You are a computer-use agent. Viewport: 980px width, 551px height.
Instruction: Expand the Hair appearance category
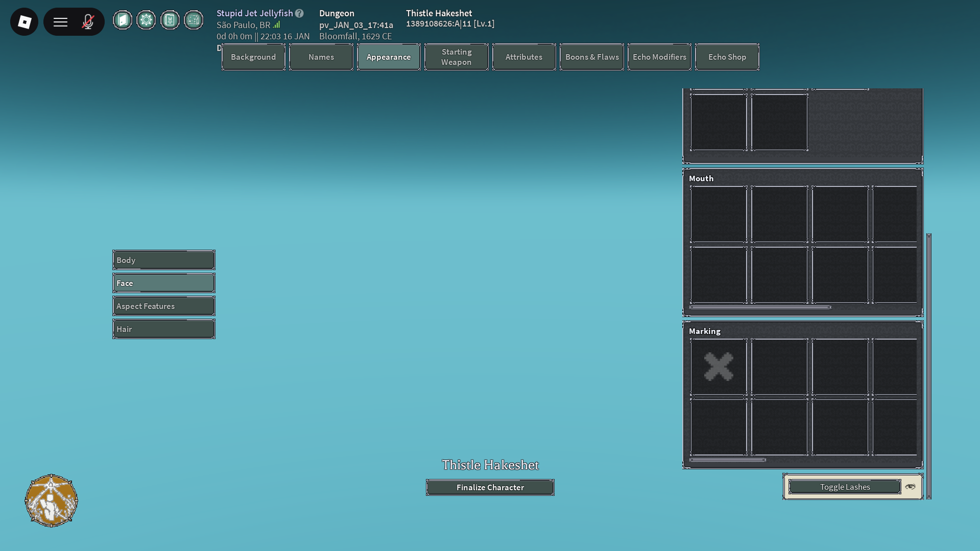(x=163, y=329)
